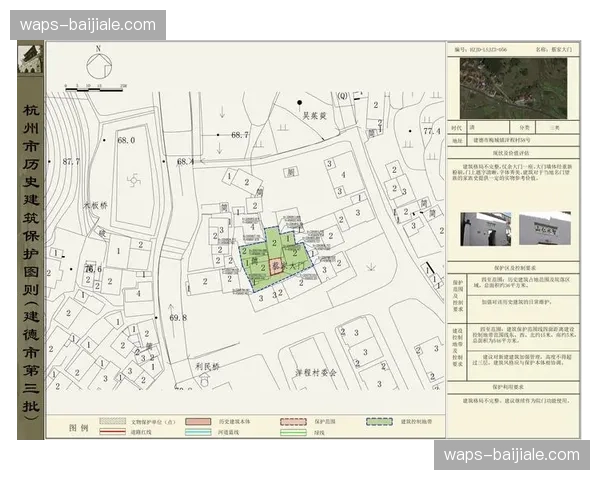Viewport: 600px width, 480px height.
Task: Open the left building photo thumbnail
Action: (x=485, y=229)
